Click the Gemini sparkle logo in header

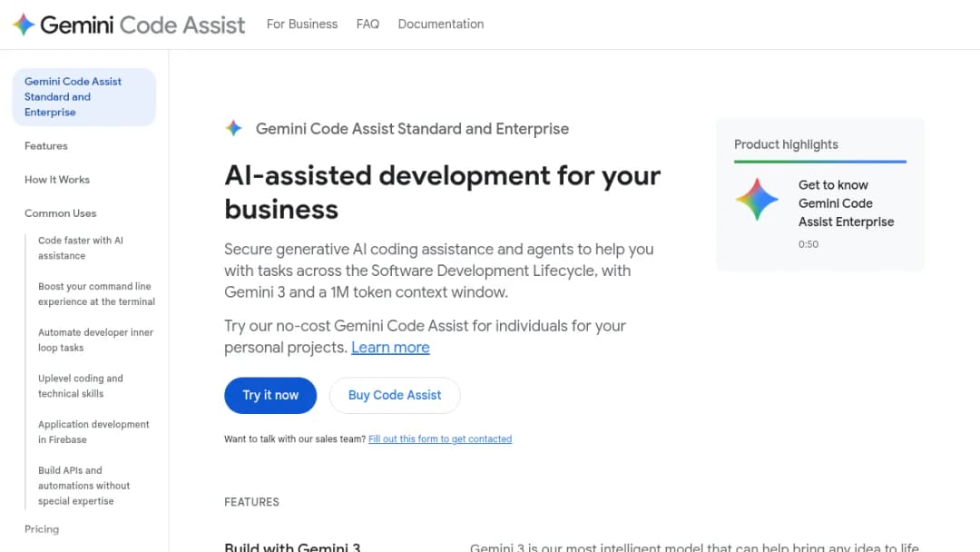click(24, 25)
